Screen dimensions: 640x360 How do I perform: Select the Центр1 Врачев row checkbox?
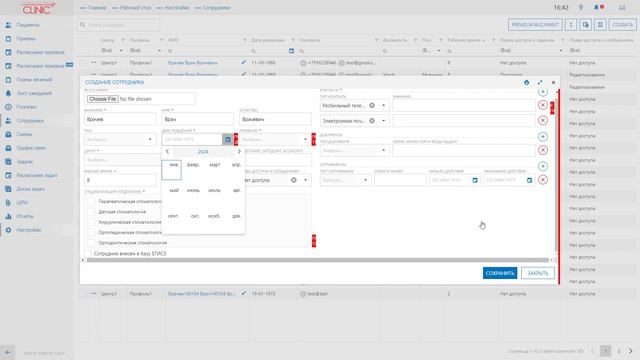pos(83,63)
